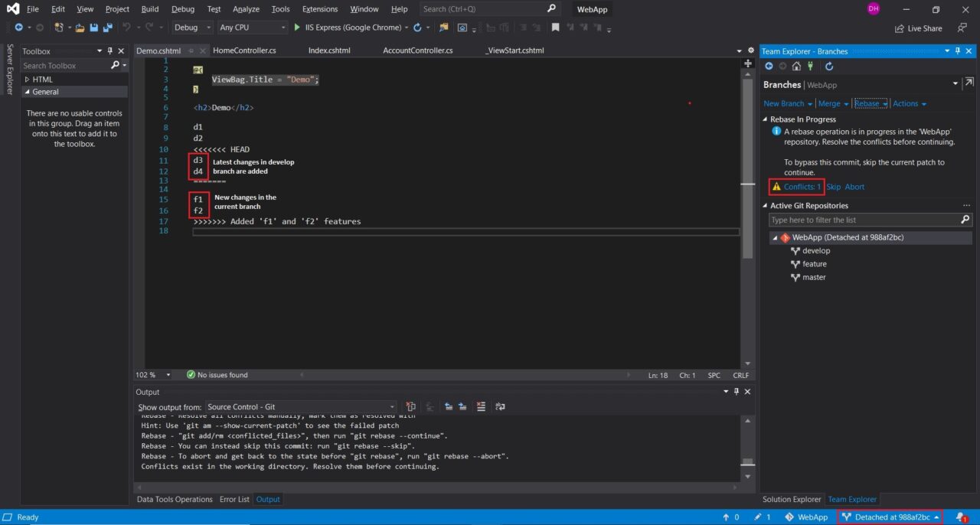Toggle word wrap in the Output window

tap(500, 406)
